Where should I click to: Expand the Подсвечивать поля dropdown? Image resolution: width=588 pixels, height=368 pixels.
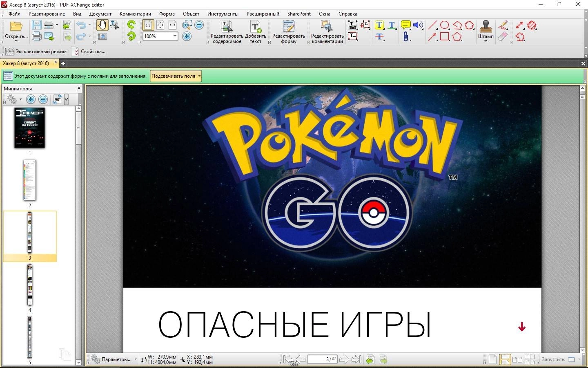(199, 76)
